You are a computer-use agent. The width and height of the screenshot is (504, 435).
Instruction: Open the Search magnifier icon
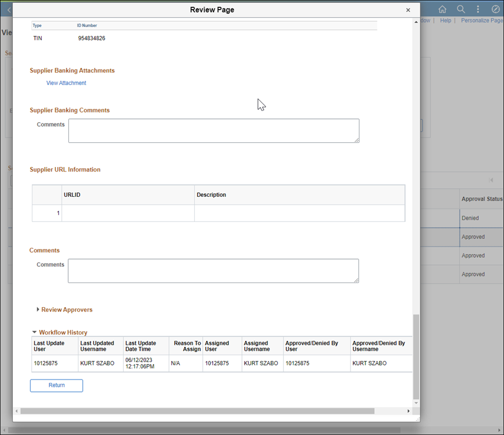[x=461, y=10]
